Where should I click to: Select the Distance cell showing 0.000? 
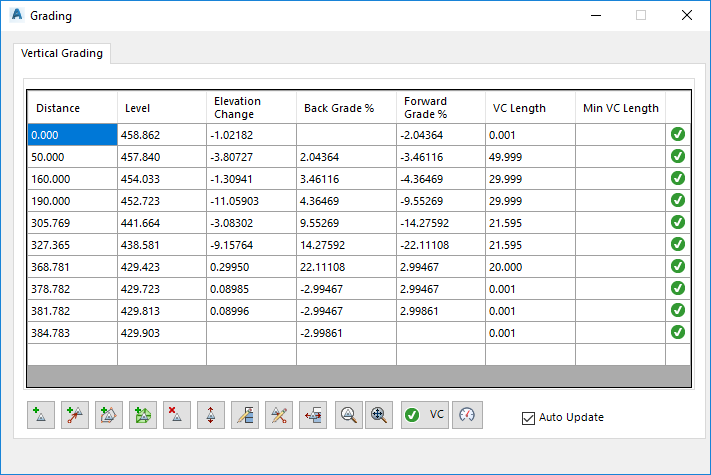(x=72, y=134)
